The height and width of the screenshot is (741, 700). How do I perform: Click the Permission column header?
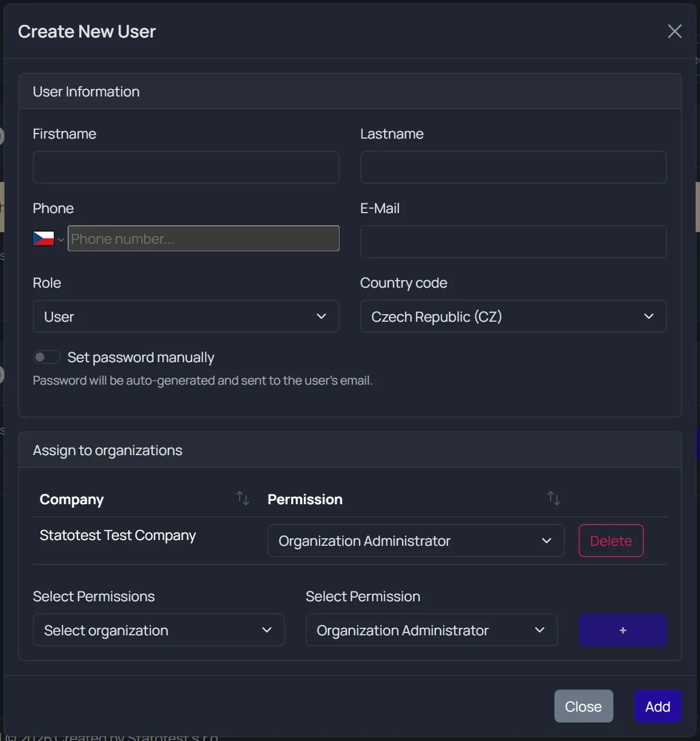click(x=305, y=499)
